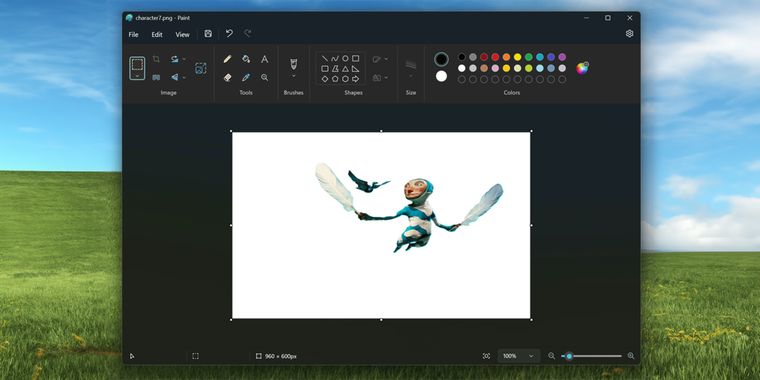The image size is (760, 380).
Task: Choose the Oval shape
Action: click(345, 59)
